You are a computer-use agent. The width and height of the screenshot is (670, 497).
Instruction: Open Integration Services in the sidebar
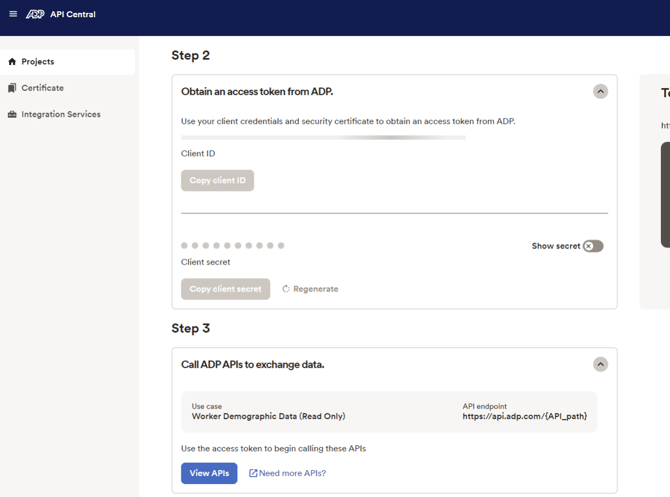click(x=68, y=114)
